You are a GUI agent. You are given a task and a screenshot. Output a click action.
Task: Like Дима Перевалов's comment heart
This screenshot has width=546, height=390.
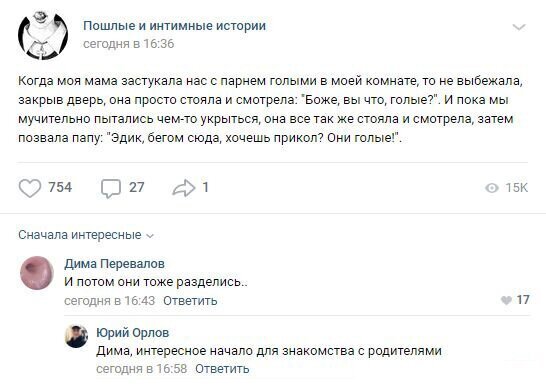506,300
